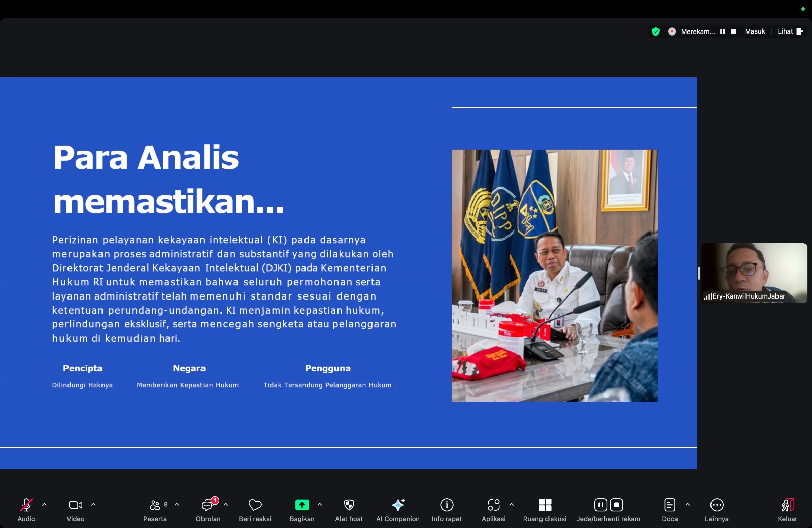Open the Docs panel

[669, 505]
